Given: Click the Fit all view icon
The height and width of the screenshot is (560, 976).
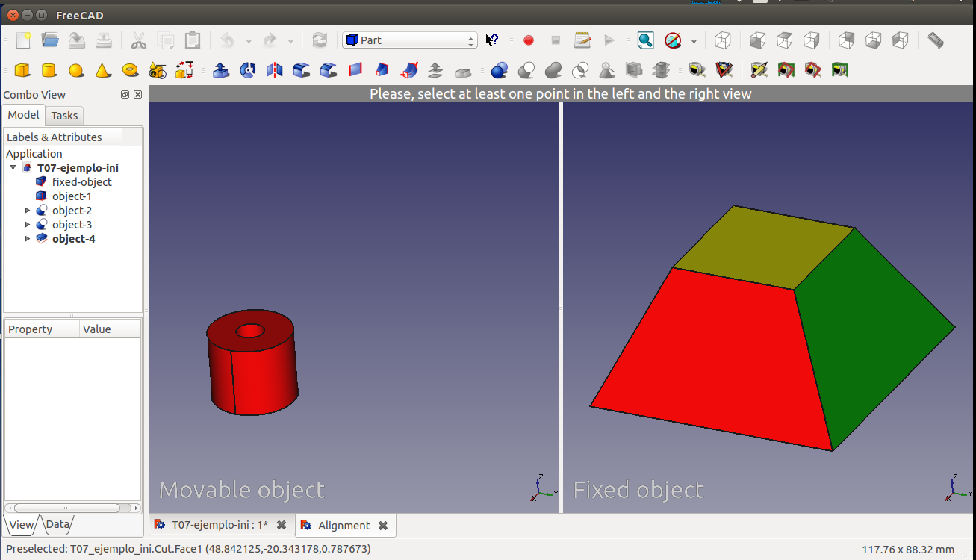Looking at the screenshot, I should pos(645,40).
